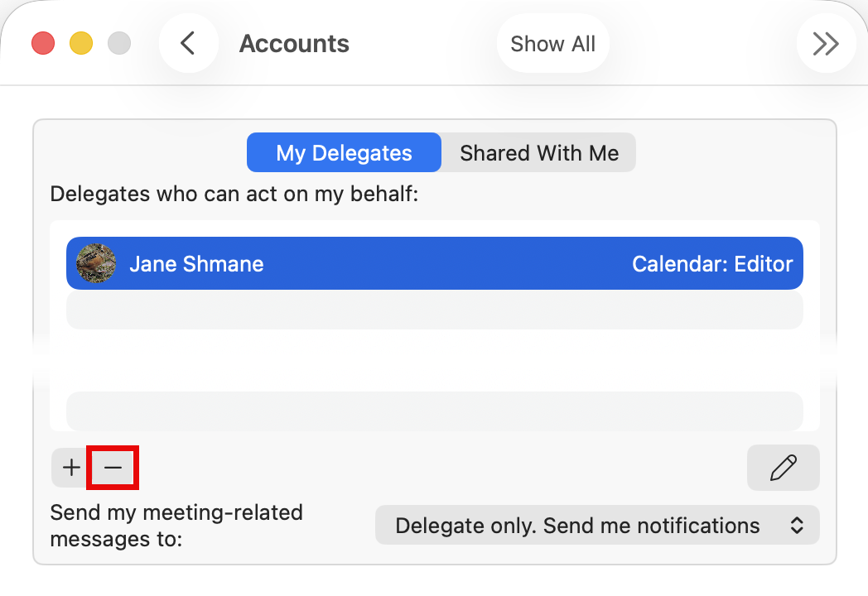The image size is (868, 596).
Task: Close the Accounts preferences window
Action: pos(42,43)
